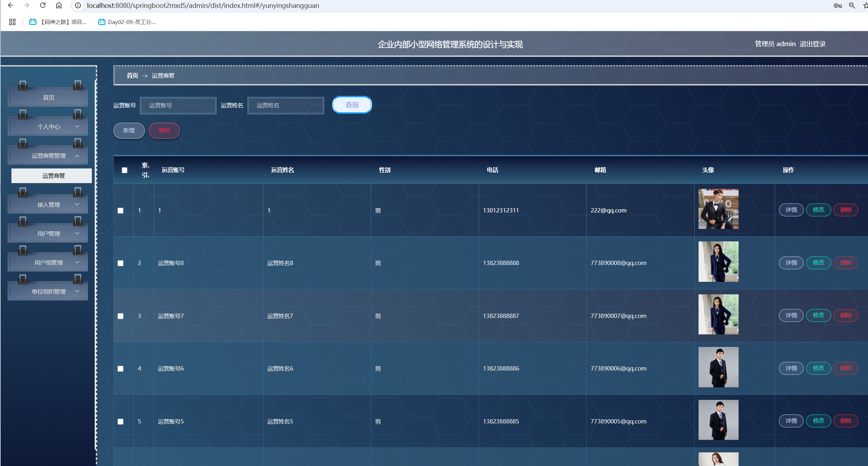Click the address bar URL
868x466 pixels.
click(x=203, y=5)
